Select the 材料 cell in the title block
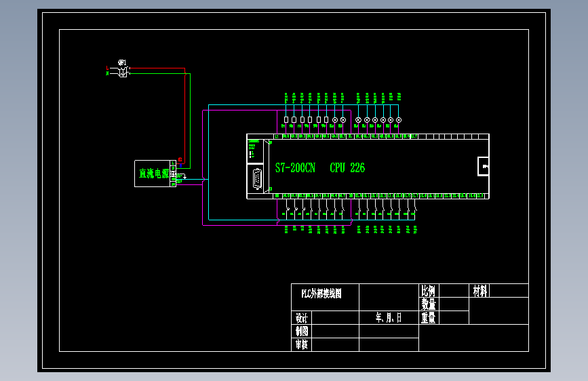This screenshot has width=588, height=381. pos(480,291)
